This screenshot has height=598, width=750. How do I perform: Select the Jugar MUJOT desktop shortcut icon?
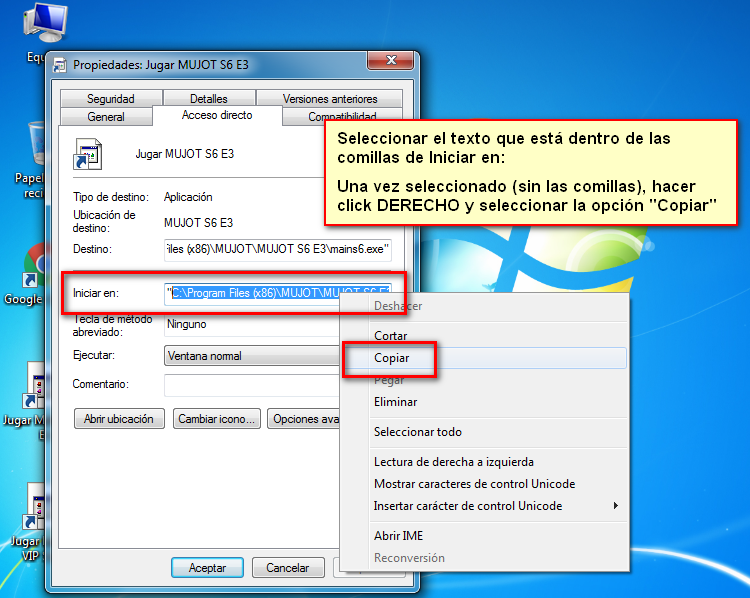pos(36,385)
